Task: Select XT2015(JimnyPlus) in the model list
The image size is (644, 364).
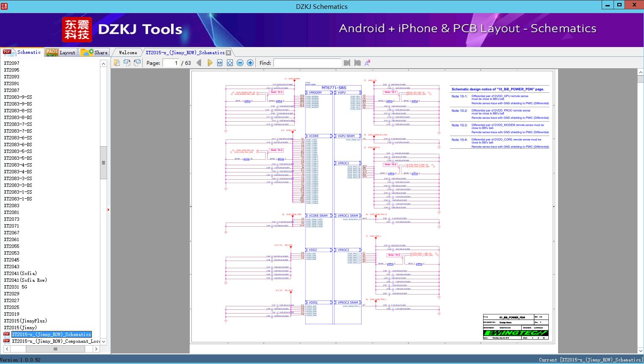Action: point(25,321)
